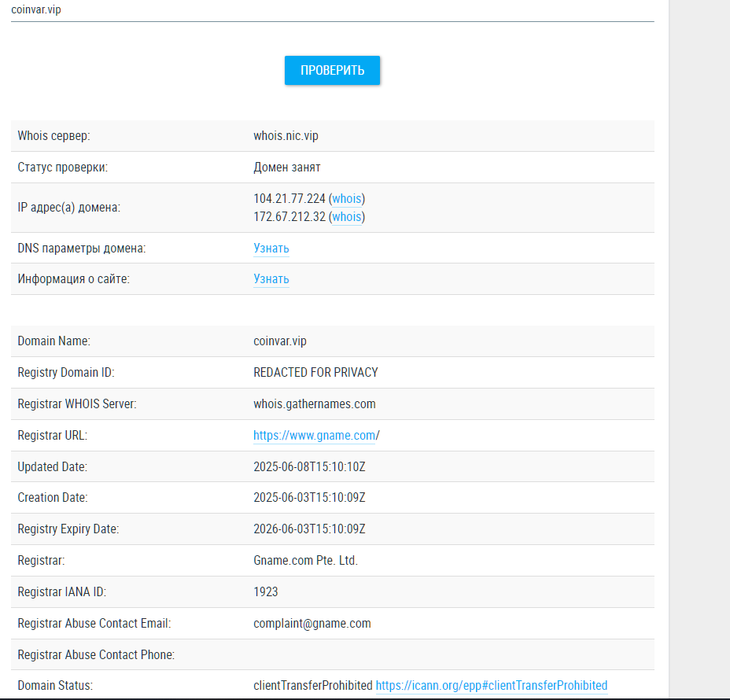
Task: Click Expiry Date value 2026-06-03T15:10:09Z
Action: click(309, 529)
